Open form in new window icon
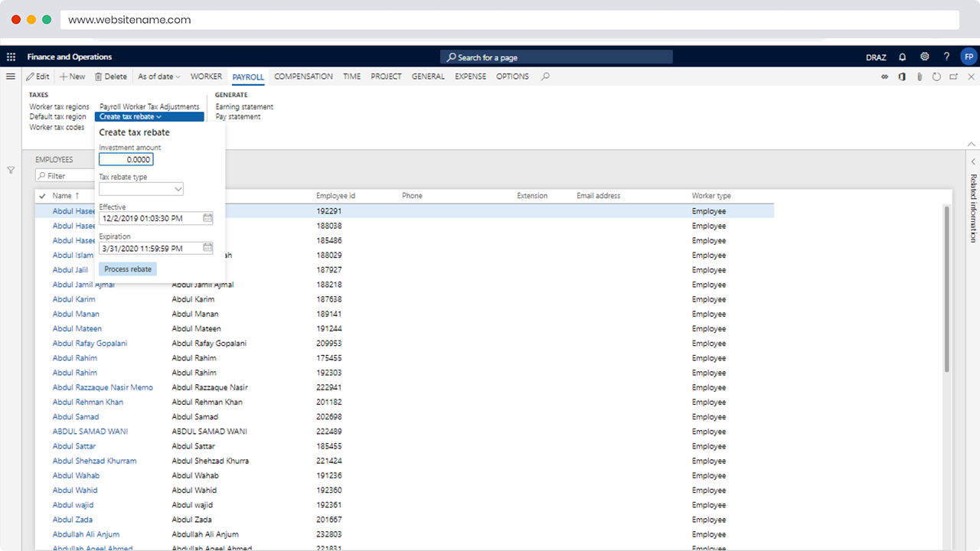 [x=954, y=77]
